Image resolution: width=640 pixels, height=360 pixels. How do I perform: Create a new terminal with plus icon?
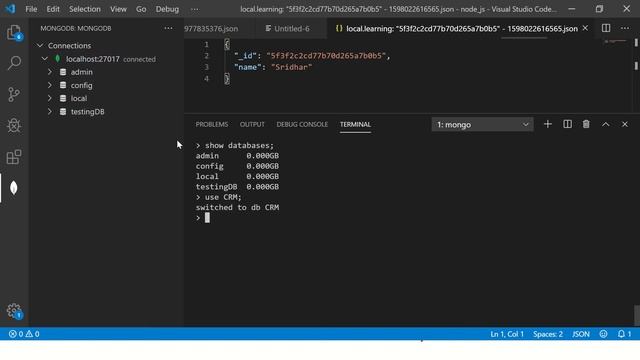(548, 124)
